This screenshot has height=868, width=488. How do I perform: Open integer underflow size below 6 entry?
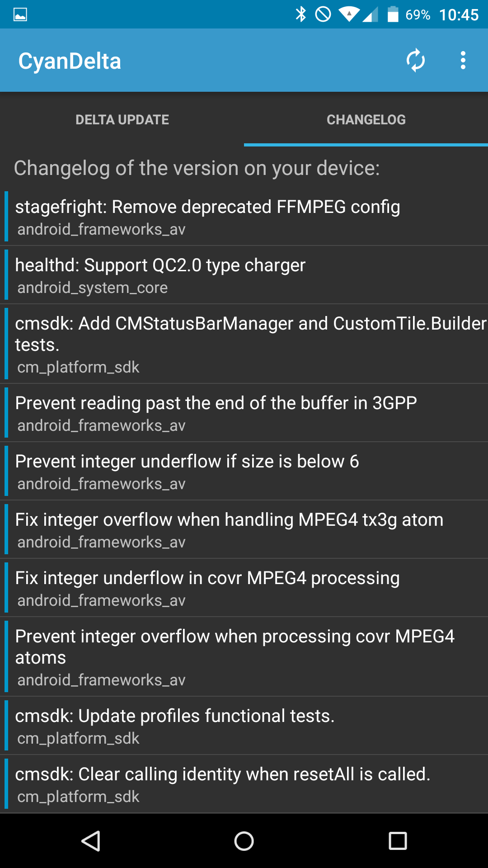click(244, 472)
